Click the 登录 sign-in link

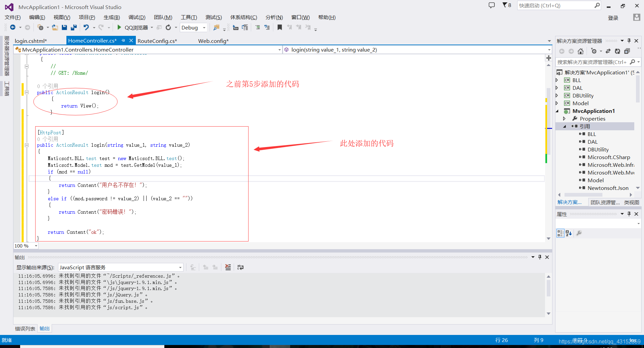click(613, 18)
